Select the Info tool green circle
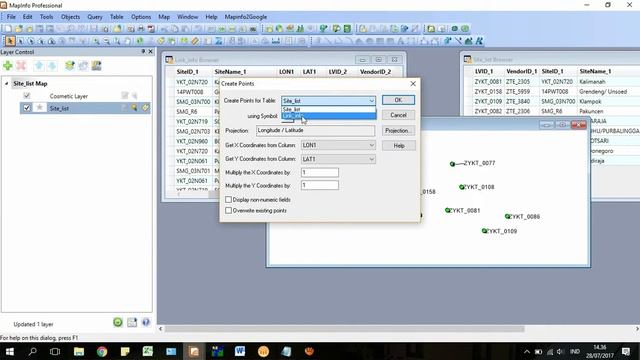The height and width of the screenshot is (360, 640). coord(140,41)
